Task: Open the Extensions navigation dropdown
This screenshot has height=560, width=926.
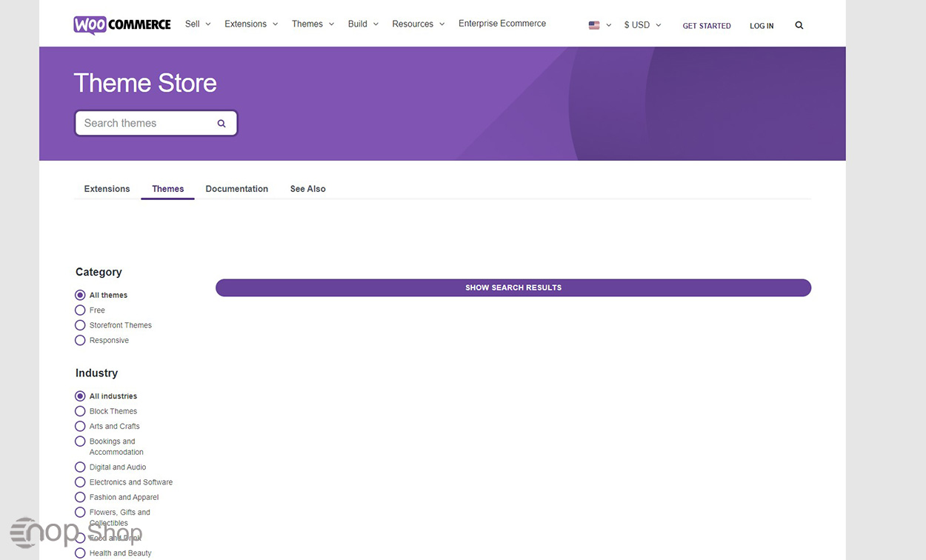Action: coord(251,24)
